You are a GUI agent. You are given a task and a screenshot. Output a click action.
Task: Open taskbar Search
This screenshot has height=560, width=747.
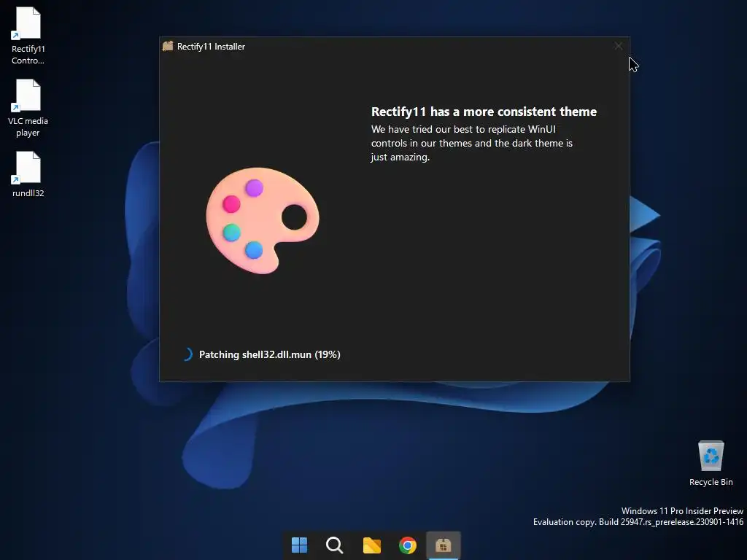(334, 545)
